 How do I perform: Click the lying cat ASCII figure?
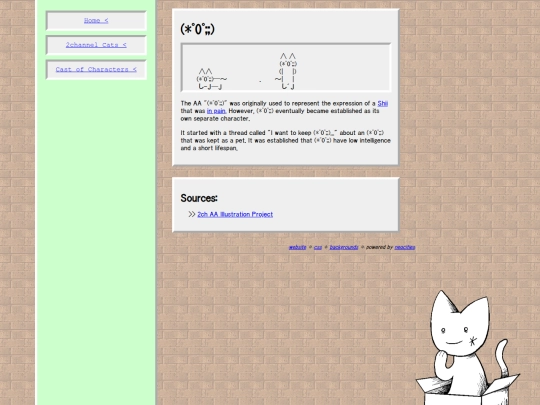click(211, 79)
